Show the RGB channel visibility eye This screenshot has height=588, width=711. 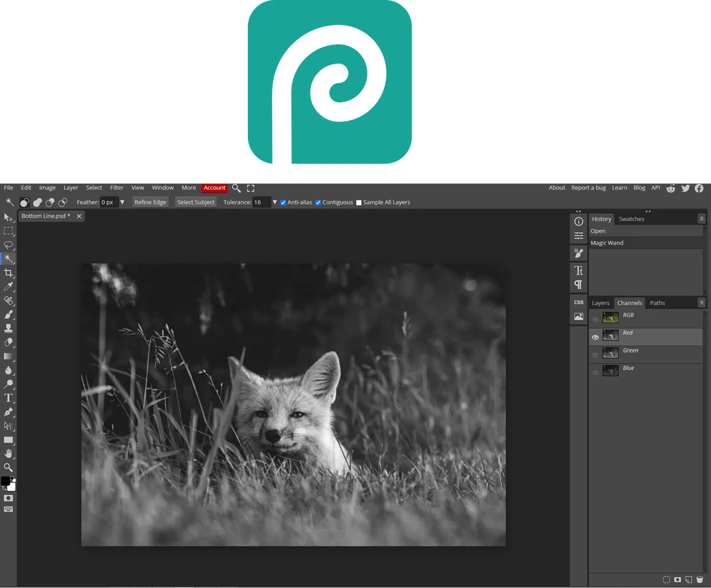coord(595,320)
